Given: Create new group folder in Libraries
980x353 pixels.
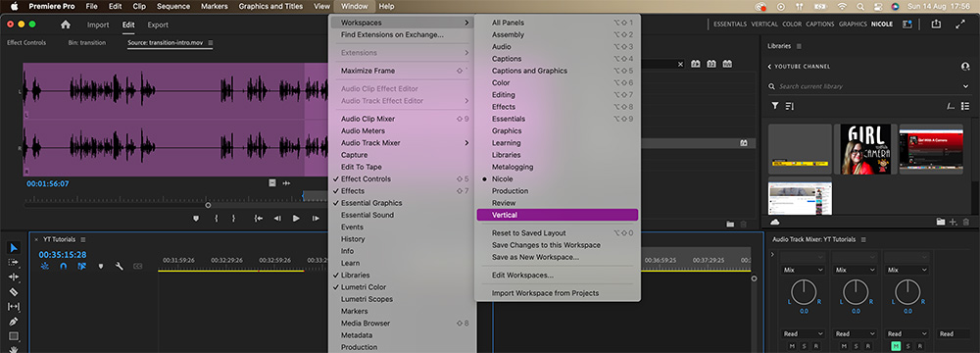Looking at the screenshot, I should [x=941, y=223].
